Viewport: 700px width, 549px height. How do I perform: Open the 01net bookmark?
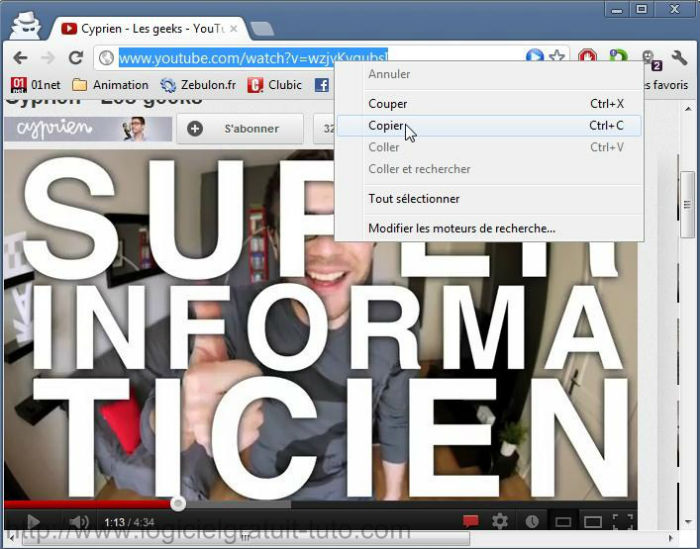coord(35,84)
